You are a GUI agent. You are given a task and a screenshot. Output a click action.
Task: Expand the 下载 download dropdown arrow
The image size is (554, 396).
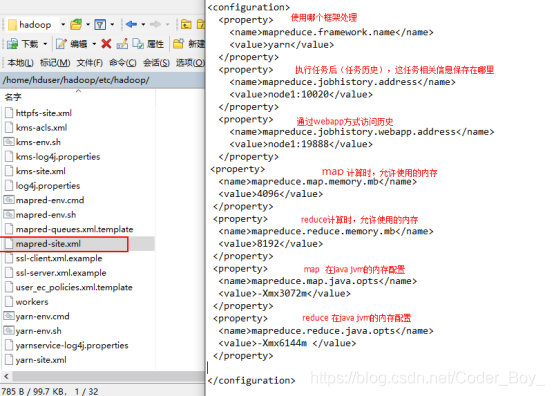(x=45, y=44)
